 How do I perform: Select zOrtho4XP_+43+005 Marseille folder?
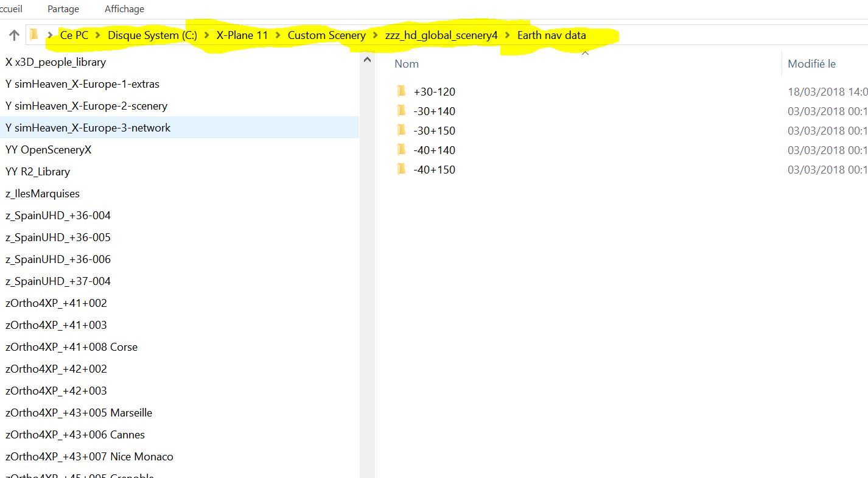pos(79,413)
